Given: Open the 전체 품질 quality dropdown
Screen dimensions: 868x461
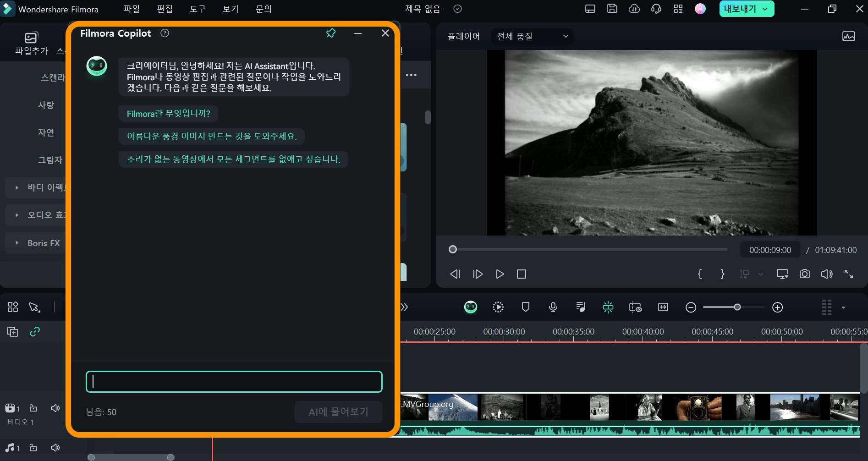Looking at the screenshot, I should click(533, 36).
